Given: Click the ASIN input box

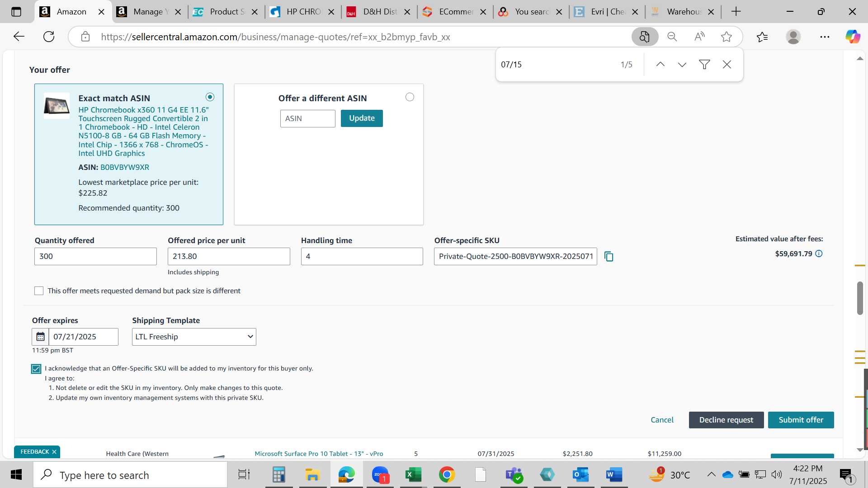Looking at the screenshot, I should [x=307, y=118].
